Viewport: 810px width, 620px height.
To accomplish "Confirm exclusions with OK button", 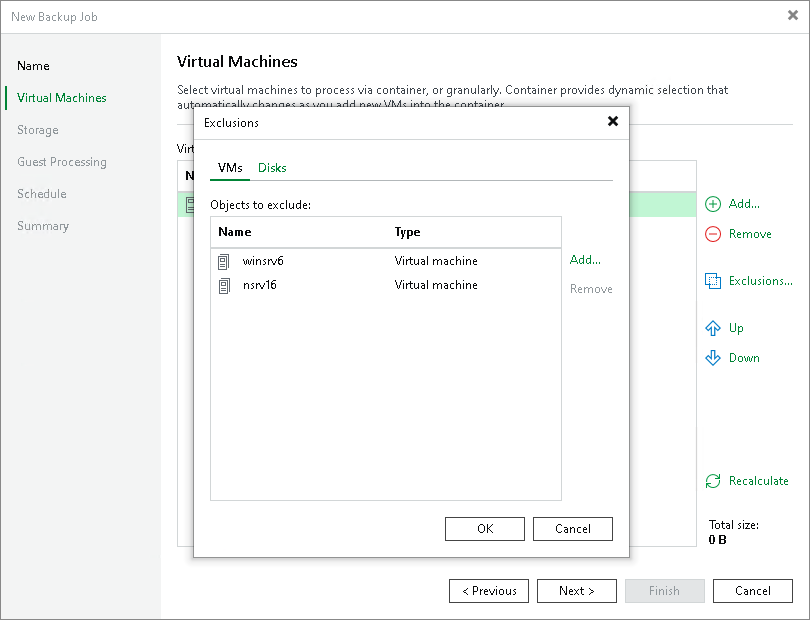I will point(485,529).
